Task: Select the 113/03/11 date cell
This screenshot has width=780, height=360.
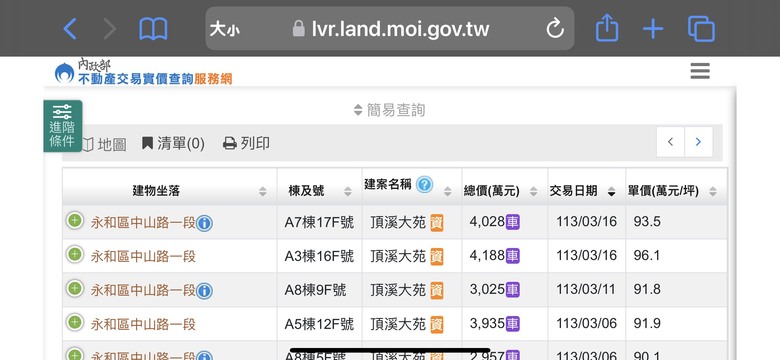Action: (x=586, y=289)
